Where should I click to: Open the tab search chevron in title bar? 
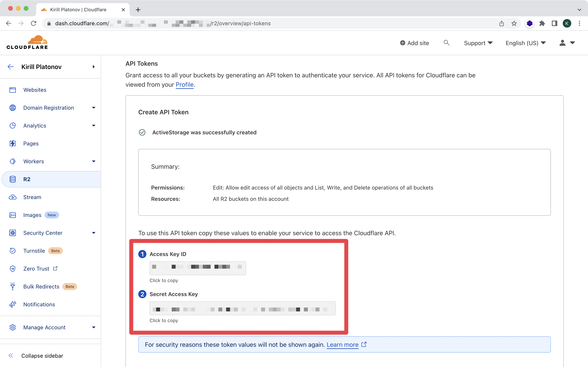point(579,10)
